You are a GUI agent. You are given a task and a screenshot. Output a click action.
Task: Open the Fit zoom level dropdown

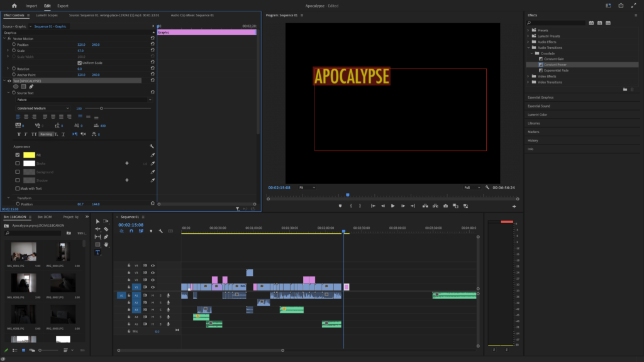pyautogui.click(x=308, y=187)
